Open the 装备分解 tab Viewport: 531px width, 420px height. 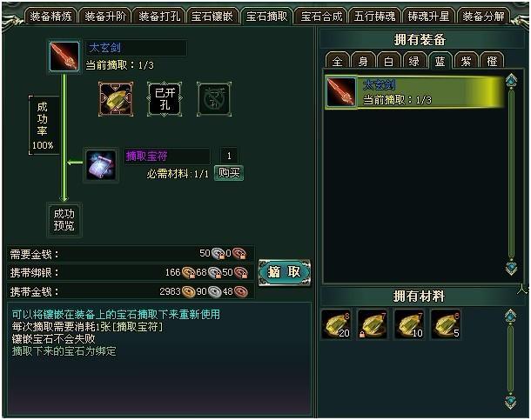[x=483, y=17]
